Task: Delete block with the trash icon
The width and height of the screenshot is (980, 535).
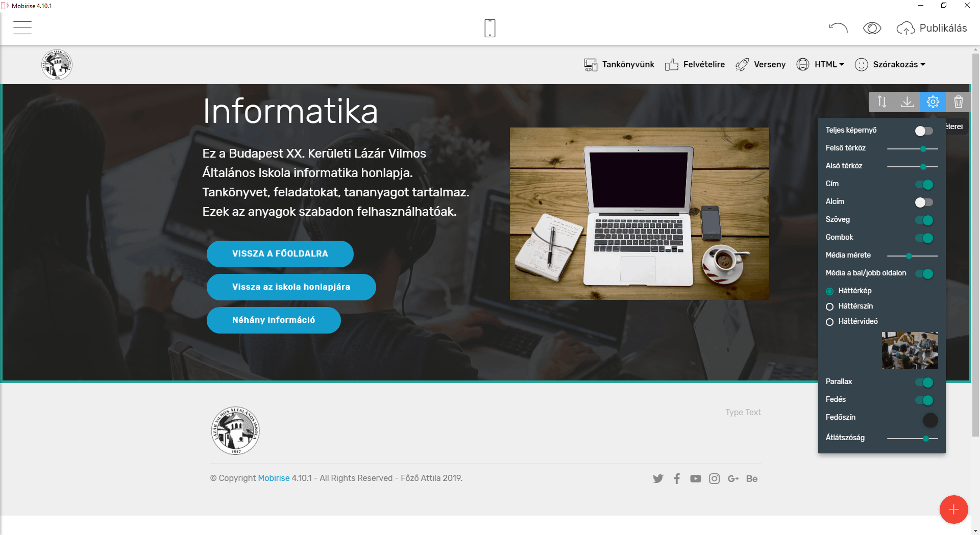Action: click(x=959, y=102)
